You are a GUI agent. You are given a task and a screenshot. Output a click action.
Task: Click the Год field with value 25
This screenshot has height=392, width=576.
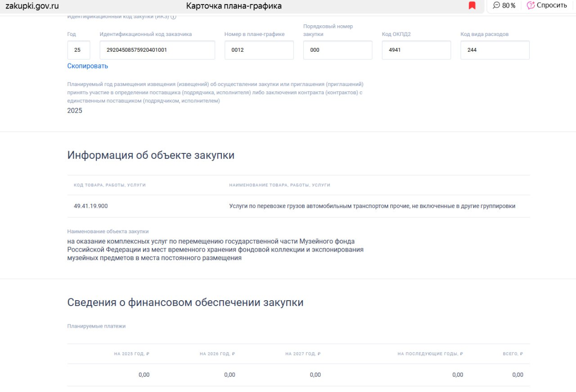click(79, 50)
